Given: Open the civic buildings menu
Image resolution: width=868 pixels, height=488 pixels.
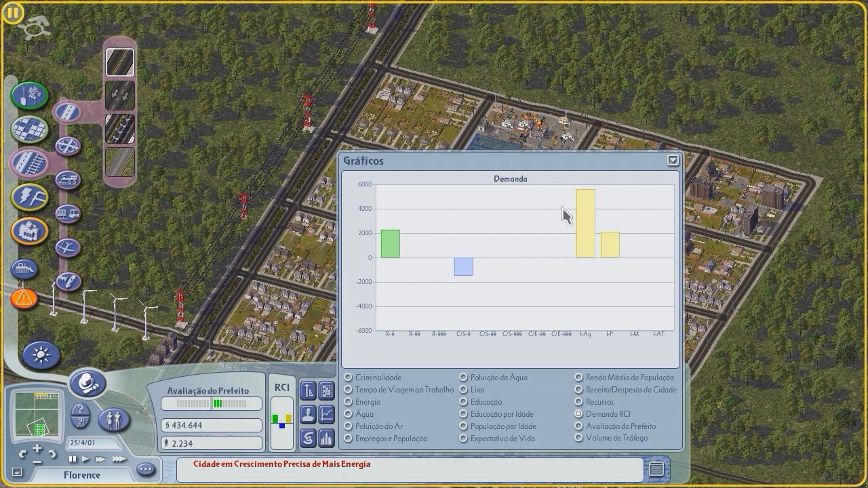Looking at the screenshot, I should click(x=29, y=230).
